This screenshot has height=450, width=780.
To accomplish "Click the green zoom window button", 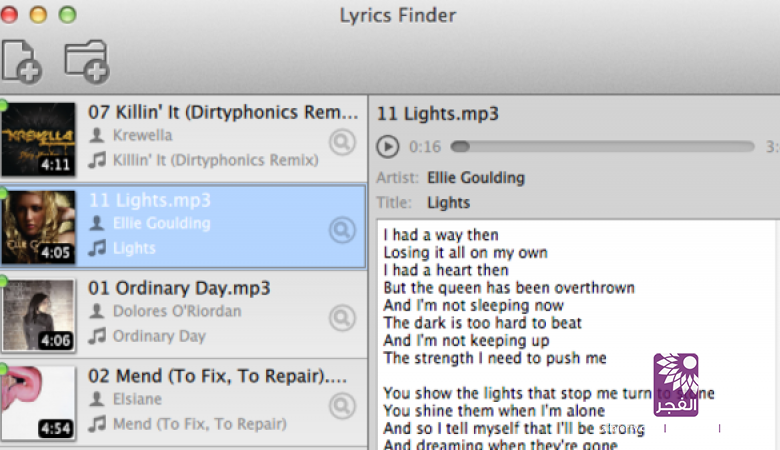I will [x=67, y=15].
